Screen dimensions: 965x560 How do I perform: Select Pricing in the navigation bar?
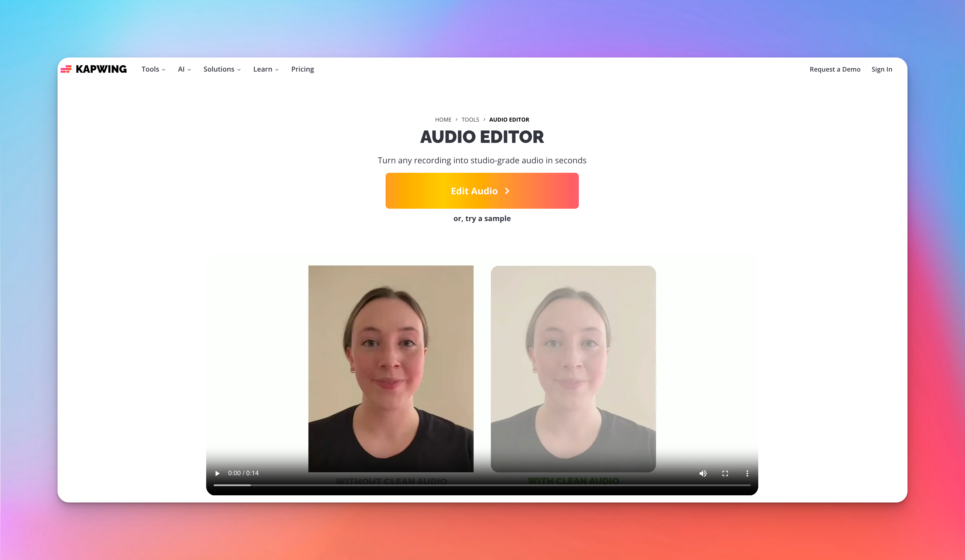[x=302, y=69]
